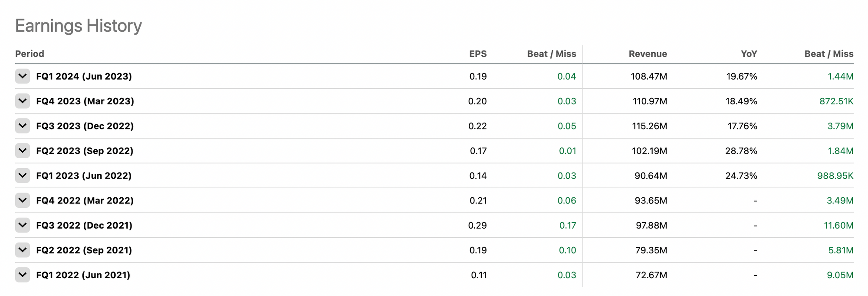Expand the FQ3 2022 (Dec 2021) row
The width and height of the screenshot is (868, 296).
(23, 225)
